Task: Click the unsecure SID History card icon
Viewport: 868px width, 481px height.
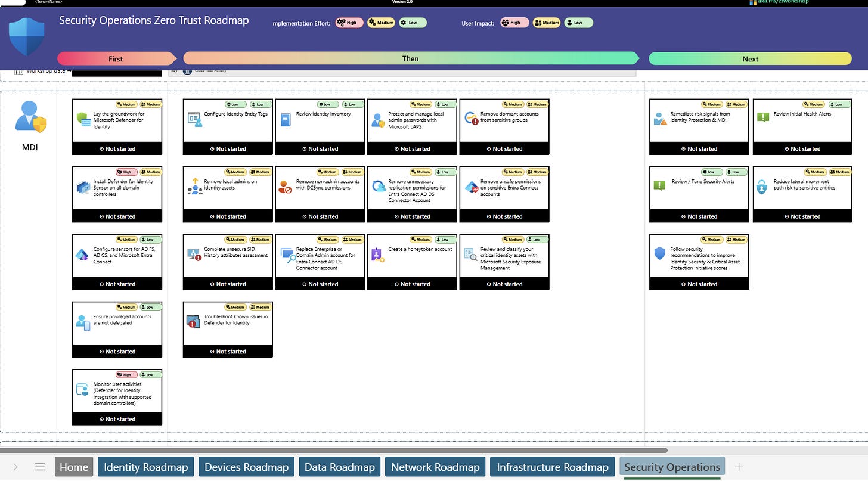Action: pos(194,255)
